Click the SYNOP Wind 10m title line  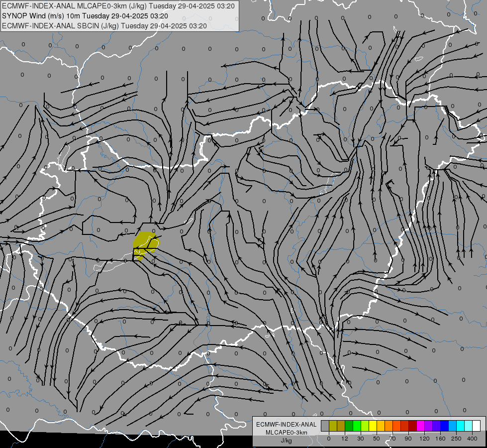point(85,16)
